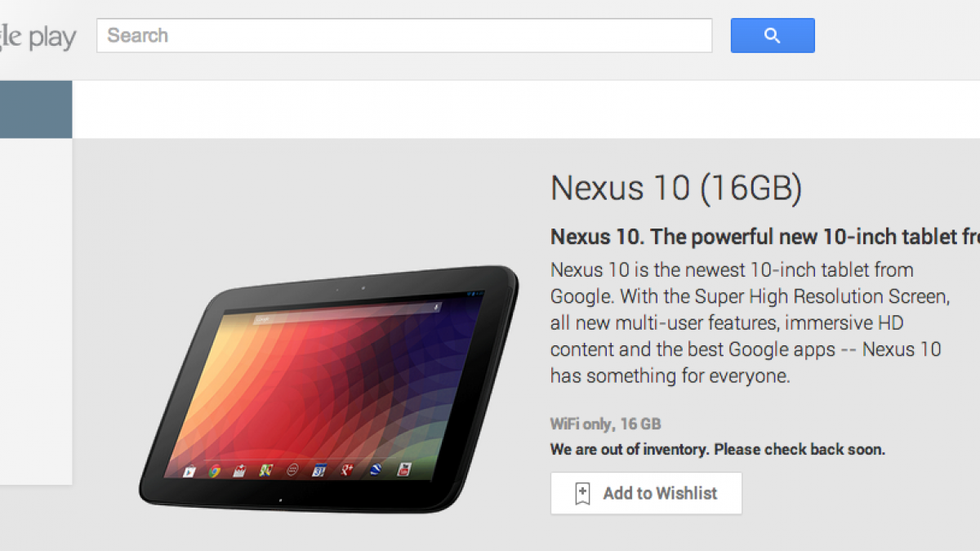The width and height of the screenshot is (980, 551).
Task: Focus the Search input field
Action: click(x=404, y=36)
